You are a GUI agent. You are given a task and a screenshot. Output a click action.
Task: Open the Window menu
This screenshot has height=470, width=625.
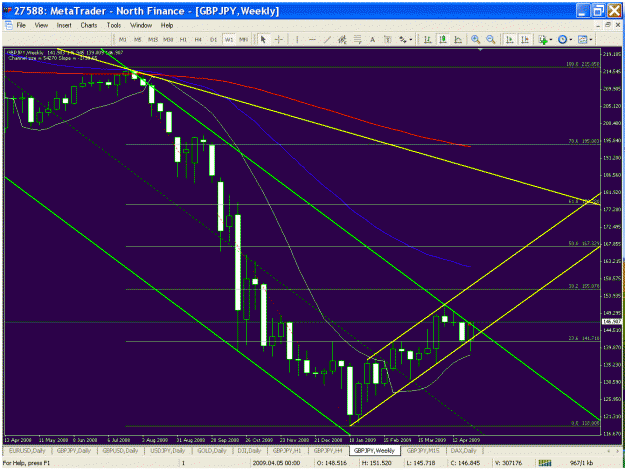tap(141, 25)
